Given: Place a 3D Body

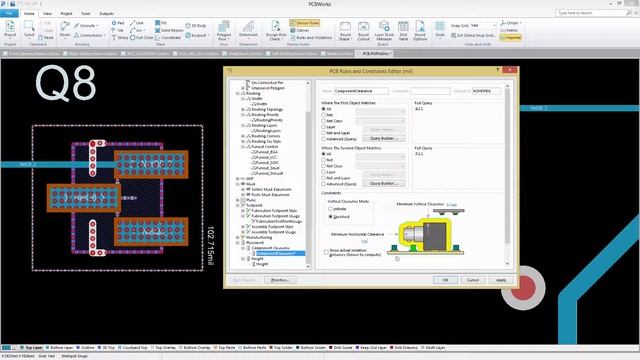Looking at the screenshot, I should click(196, 25).
